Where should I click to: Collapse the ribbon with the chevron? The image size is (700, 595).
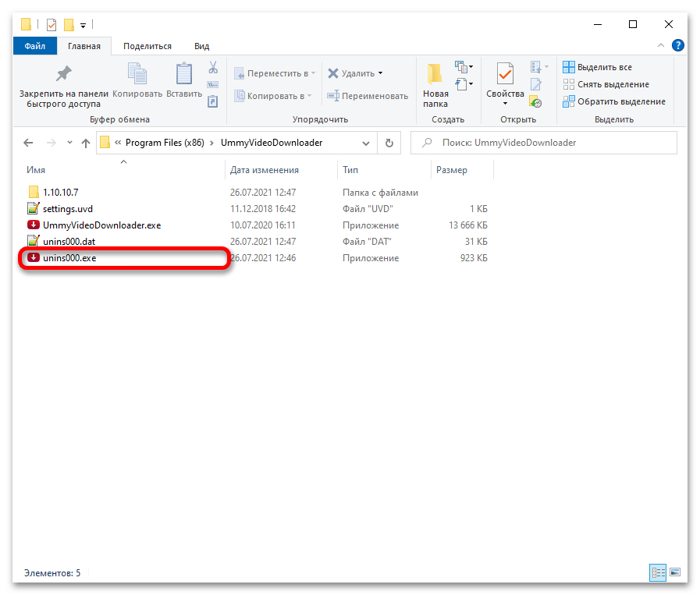(661, 45)
